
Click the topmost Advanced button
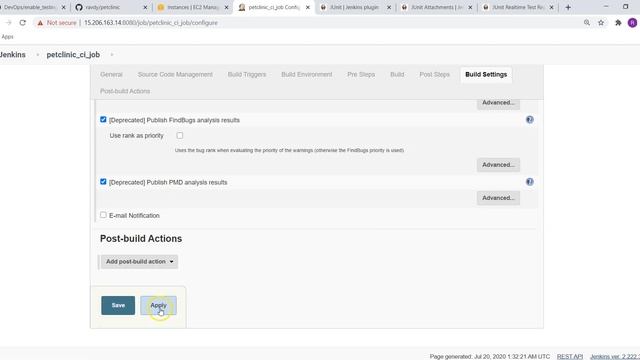[x=498, y=103]
